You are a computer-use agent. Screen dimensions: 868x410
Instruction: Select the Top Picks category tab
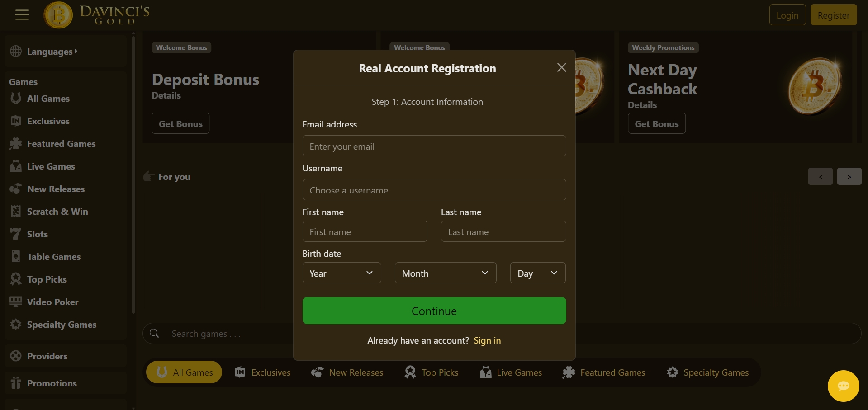coord(432,372)
